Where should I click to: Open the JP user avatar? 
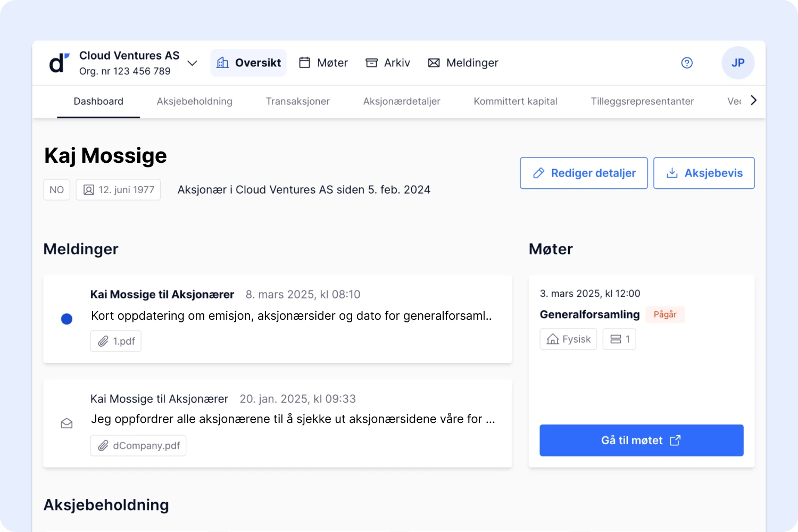[738, 63]
